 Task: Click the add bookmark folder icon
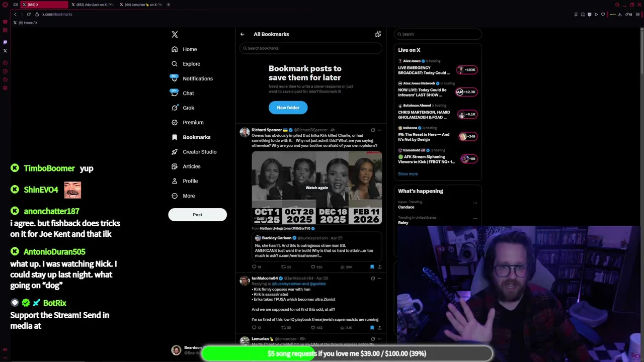(378, 34)
